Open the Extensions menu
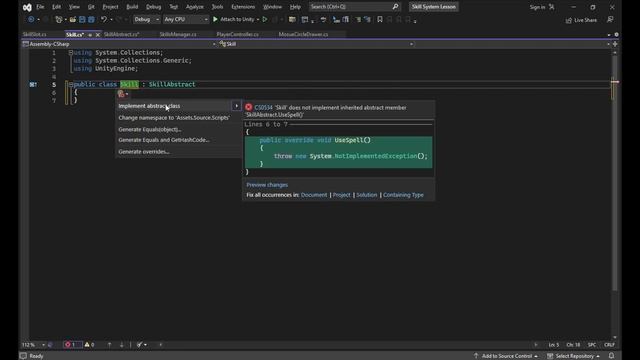The width and height of the screenshot is (640, 360). pyautogui.click(x=243, y=7)
